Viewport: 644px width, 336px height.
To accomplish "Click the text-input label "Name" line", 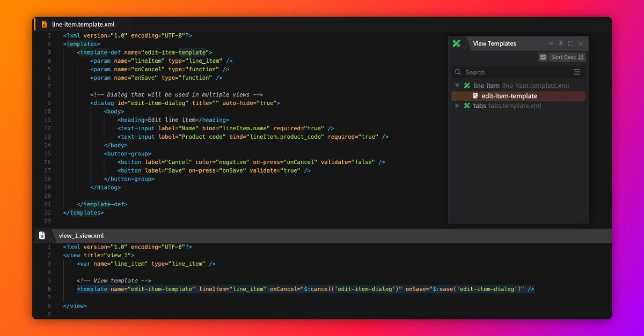I will point(226,129).
